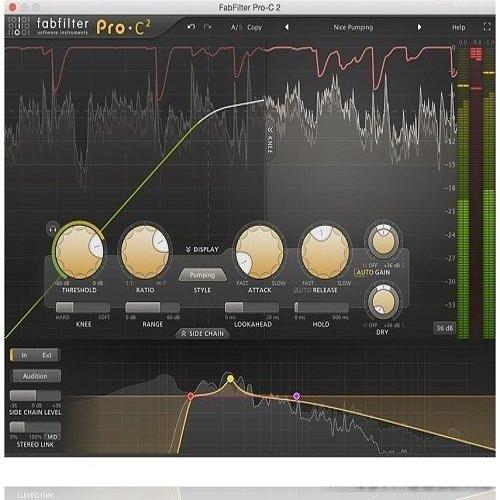Viewport: 500px width, 500px height.
Task: Switch side chain source to Ext
Action: pos(47,355)
